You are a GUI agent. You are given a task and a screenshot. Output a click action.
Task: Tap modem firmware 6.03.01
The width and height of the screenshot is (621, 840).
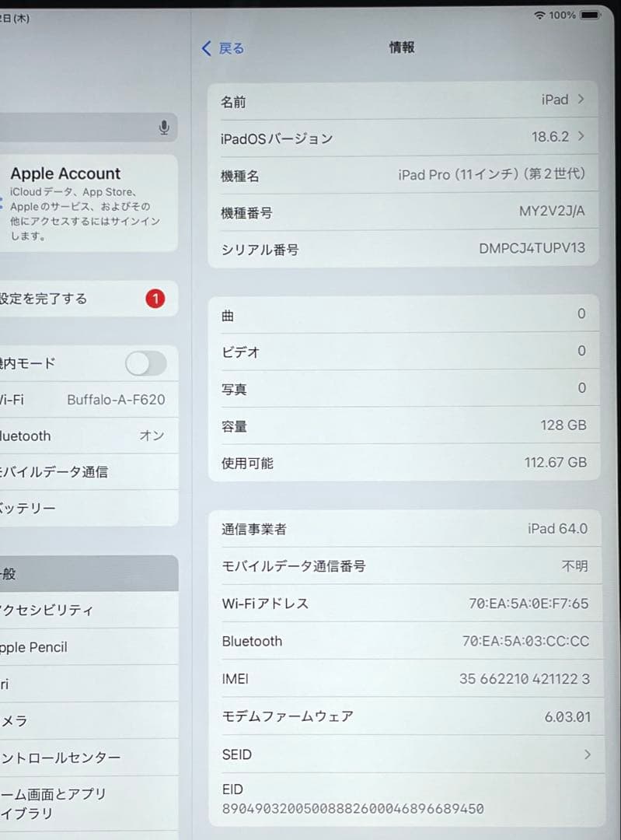[x=567, y=717]
